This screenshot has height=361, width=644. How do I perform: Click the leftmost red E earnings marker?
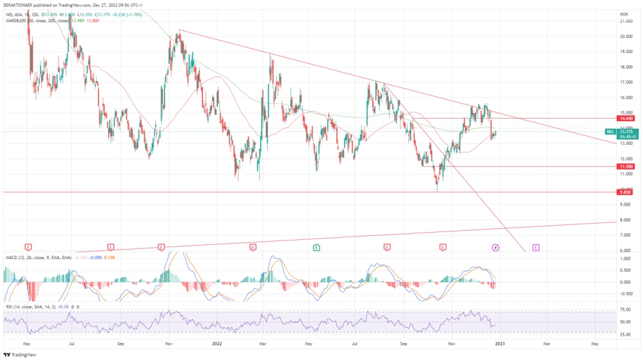28,247
